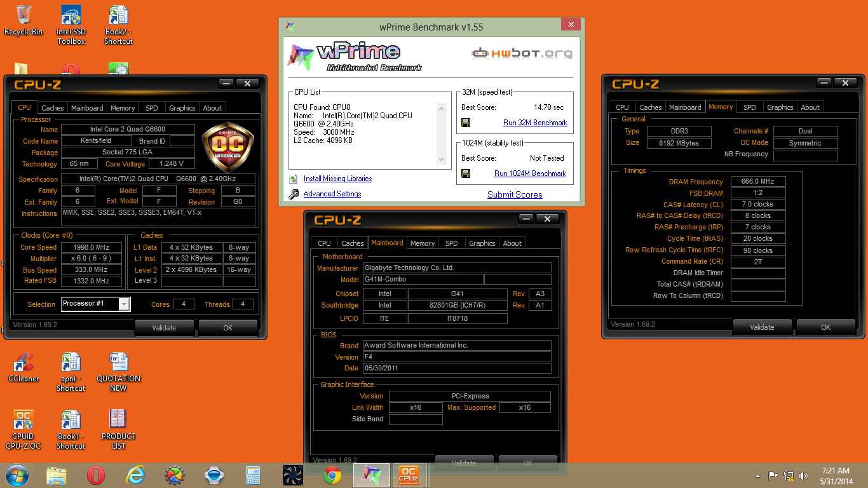Launch CCleaner from the desktop
Screen dimensions: 868x488
click(x=24, y=368)
